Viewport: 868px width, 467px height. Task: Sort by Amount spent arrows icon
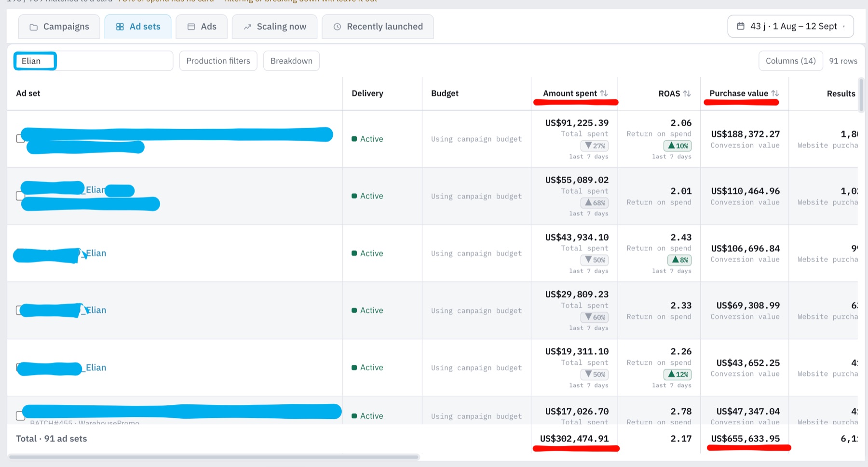[x=604, y=93]
